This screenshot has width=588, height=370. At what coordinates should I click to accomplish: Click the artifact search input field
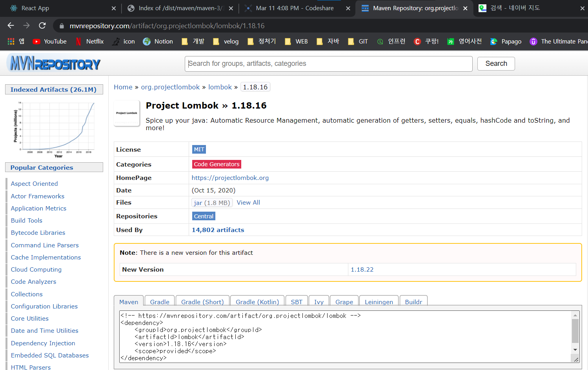tap(328, 63)
